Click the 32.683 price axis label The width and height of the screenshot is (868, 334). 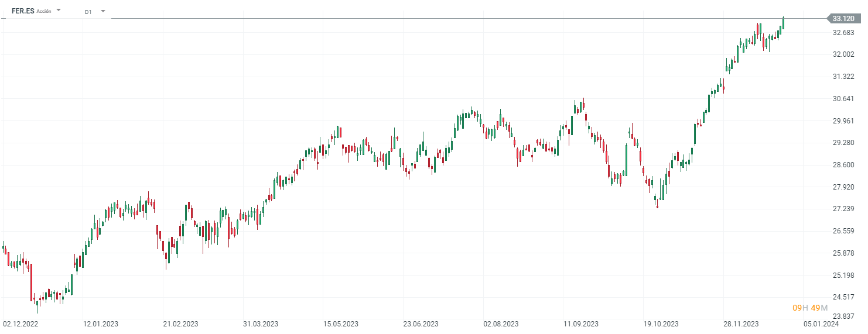[843, 32]
